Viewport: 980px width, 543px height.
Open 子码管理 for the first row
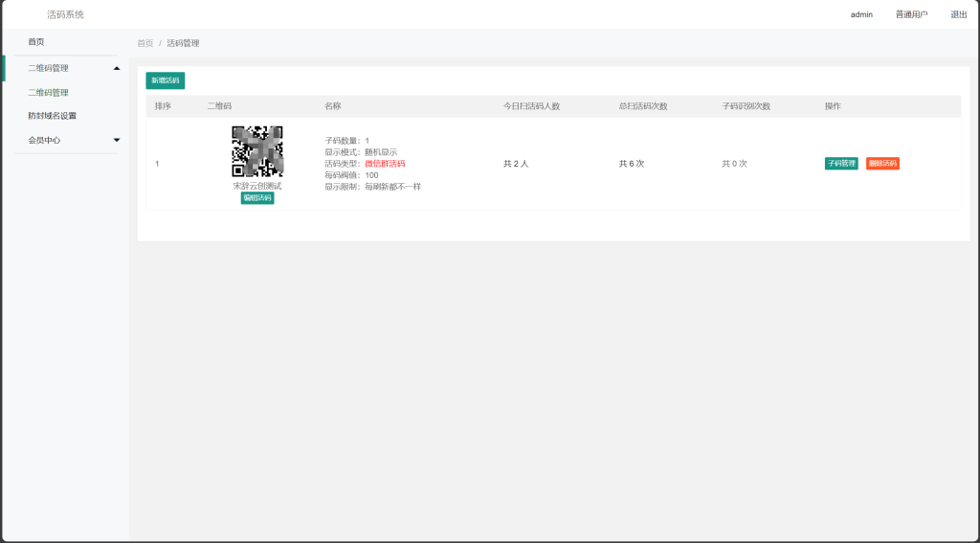point(841,164)
